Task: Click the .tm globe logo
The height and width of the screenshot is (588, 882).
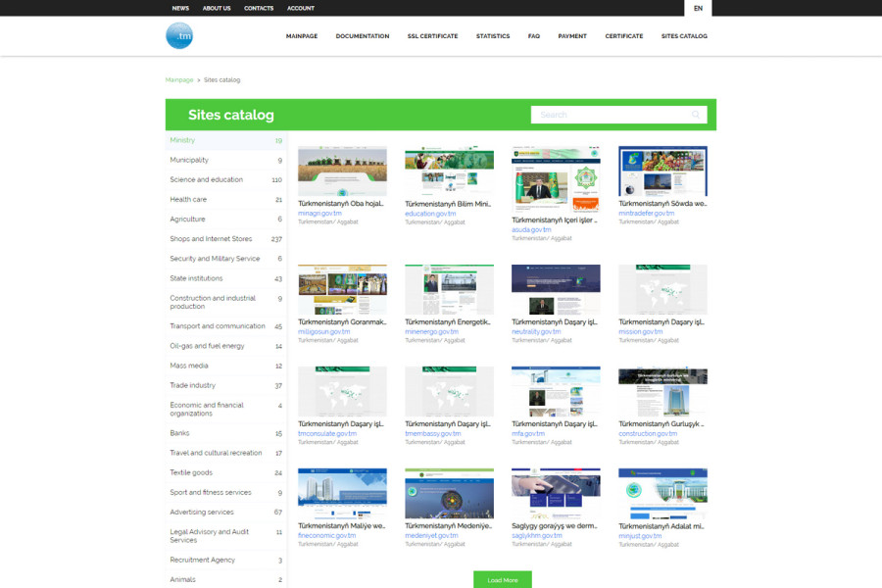Action: click(179, 36)
